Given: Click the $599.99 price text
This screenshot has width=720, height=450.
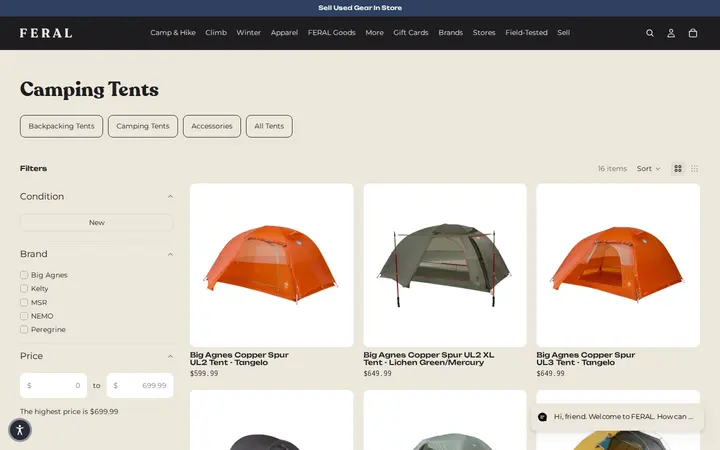Looking at the screenshot, I should click(204, 374).
